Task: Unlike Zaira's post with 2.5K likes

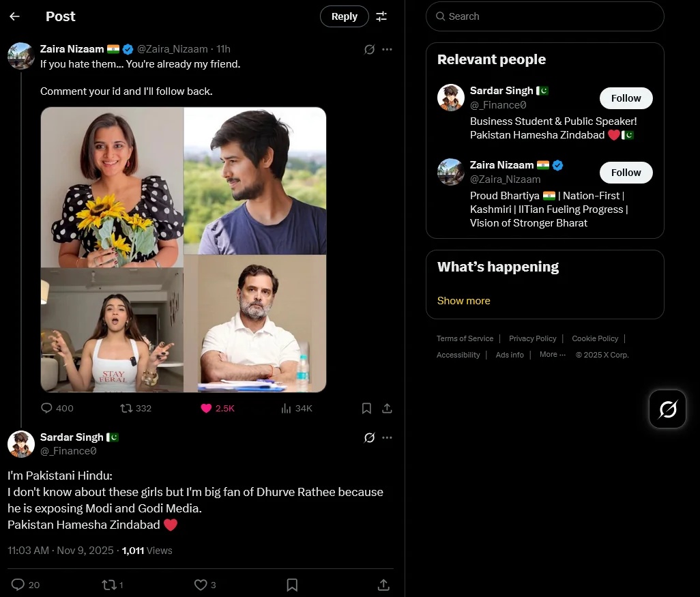Action: [218, 408]
